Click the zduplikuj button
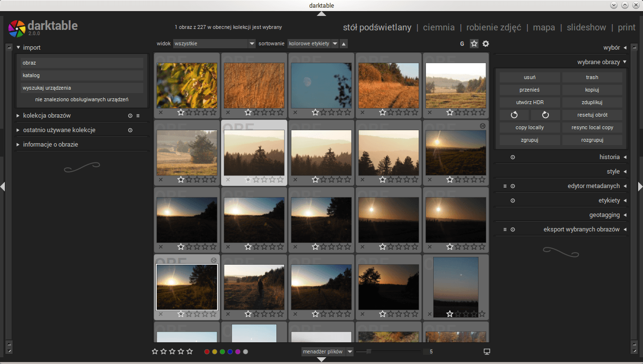The image size is (643, 364). click(592, 102)
